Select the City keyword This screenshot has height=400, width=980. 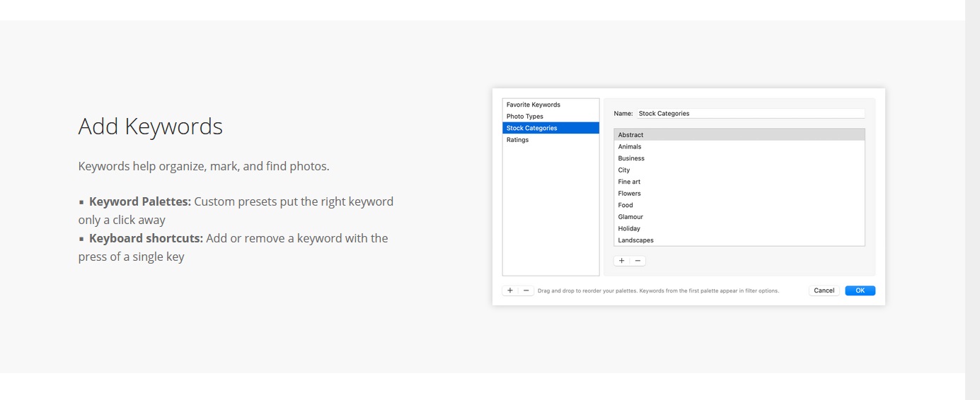point(624,170)
